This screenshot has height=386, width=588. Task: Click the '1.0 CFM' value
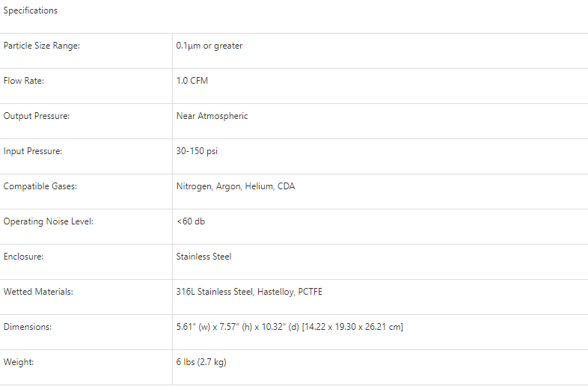[192, 81]
